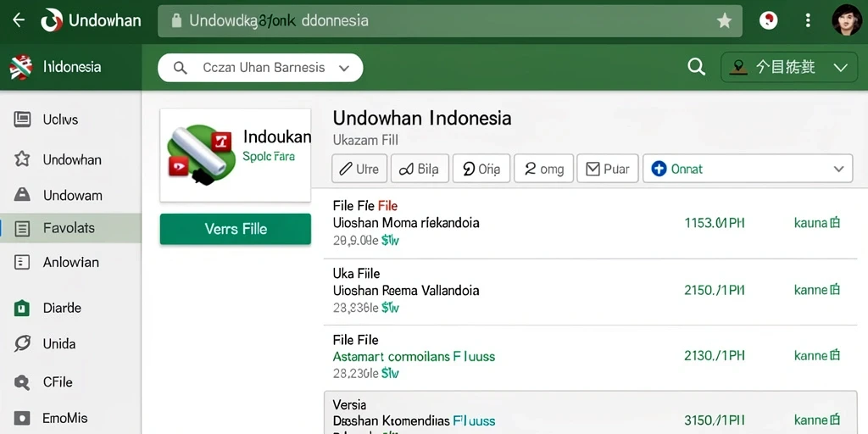868x434 pixels.
Task: Select Undowhan in the sidebar
Action: pos(71,159)
